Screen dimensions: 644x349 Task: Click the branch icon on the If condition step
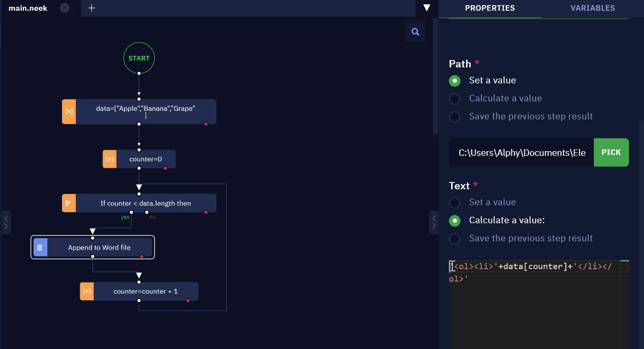click(69, 203)
